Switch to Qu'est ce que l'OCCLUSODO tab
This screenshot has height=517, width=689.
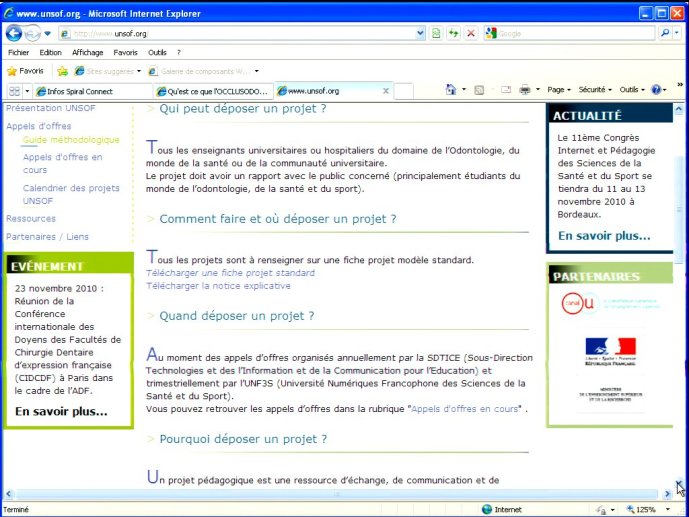click(x=214, y=91)
